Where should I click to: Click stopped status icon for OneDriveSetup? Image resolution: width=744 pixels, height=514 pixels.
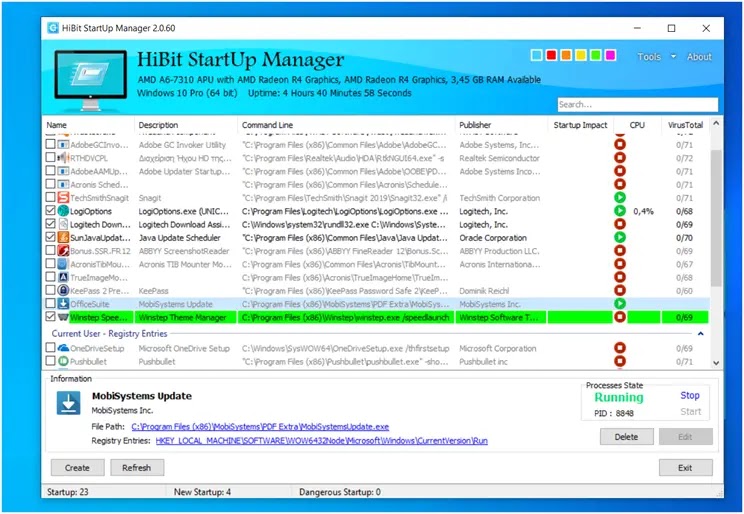620,348
